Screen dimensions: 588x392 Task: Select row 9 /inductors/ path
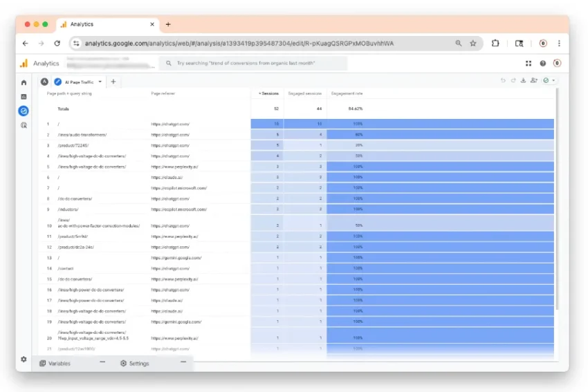point(68,209)
